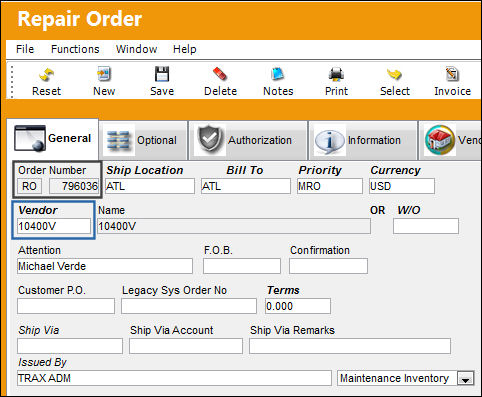Screen dimensions: 482x397
Task: Click the Attention field with Michael Verde
Action: click(105, 266)
